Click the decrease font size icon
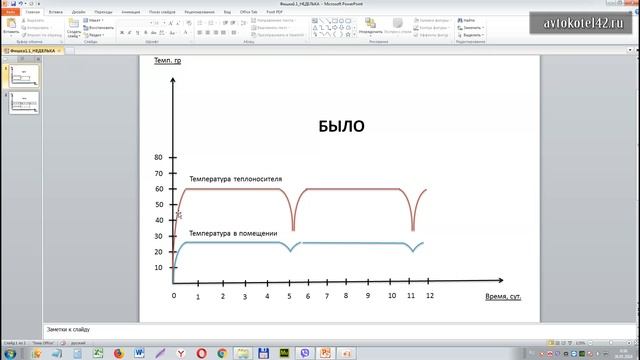Image resolution: width=640 pixels, height=360 pixels. pyautogui.click(x=178, y=23)
